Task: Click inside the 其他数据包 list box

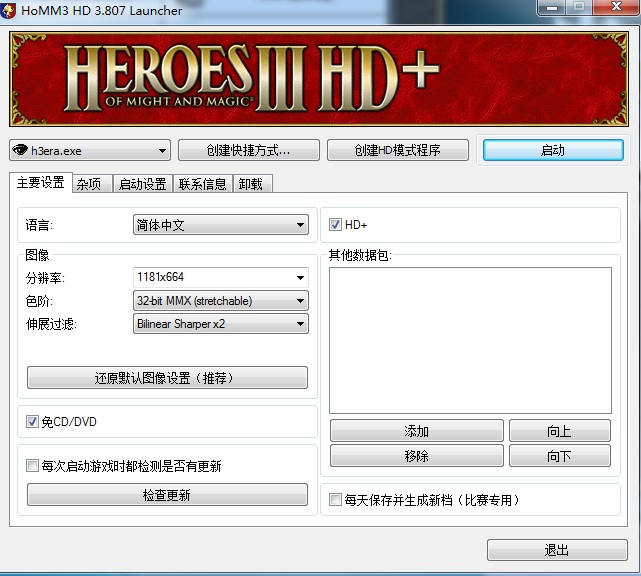Action: (x=471, y=341)
